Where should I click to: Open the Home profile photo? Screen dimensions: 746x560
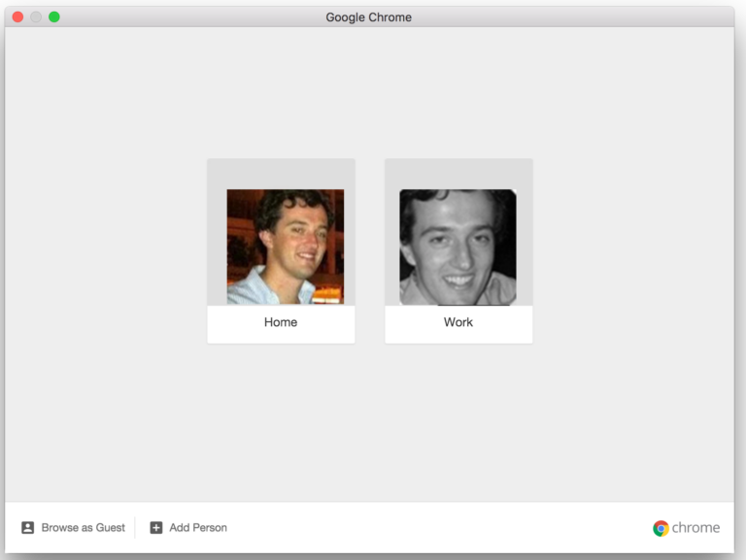click(285, 247)
